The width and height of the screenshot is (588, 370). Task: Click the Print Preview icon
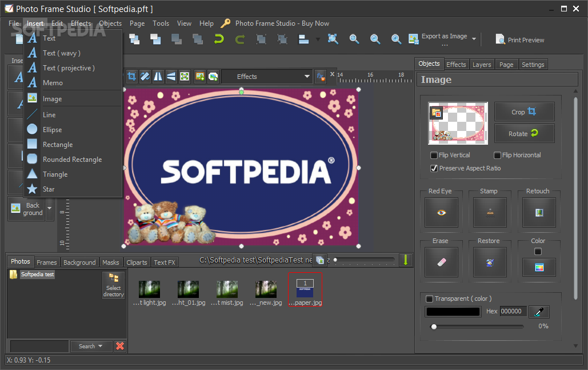[x=500, y=39]
